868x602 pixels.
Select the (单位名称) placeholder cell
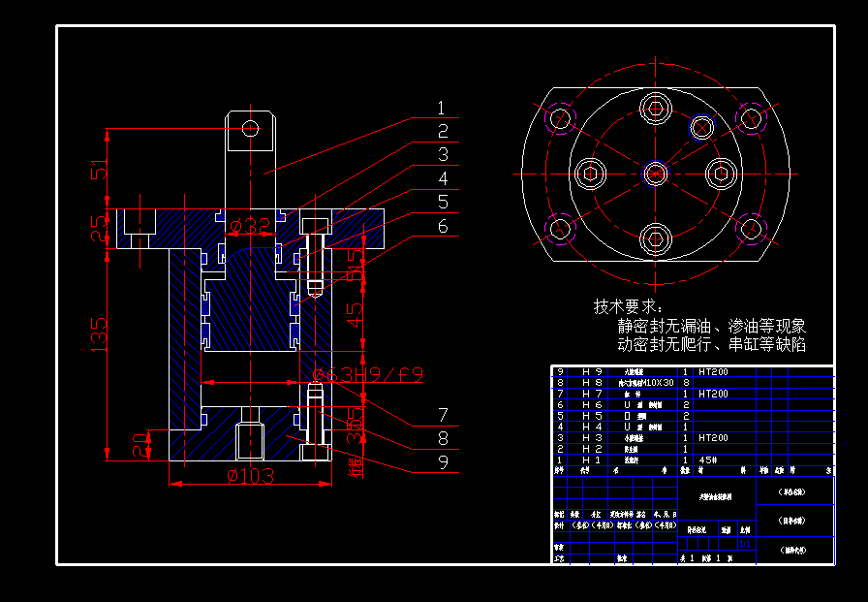coord(794,491)
